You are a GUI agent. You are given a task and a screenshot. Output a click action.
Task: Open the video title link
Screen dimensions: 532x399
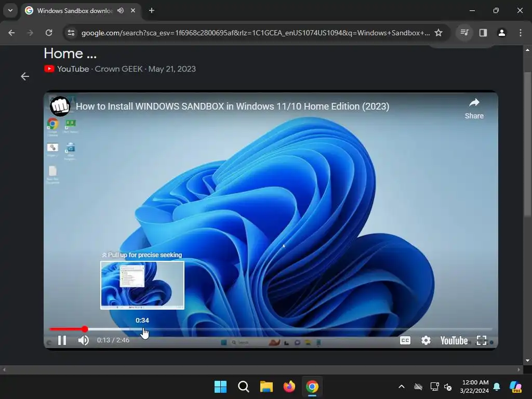pos(232,106)
